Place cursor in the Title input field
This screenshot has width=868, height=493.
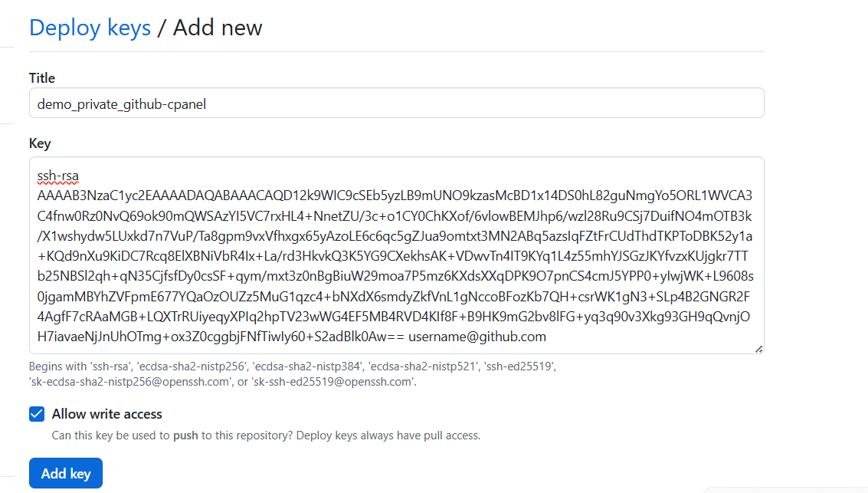pos(383,103)
